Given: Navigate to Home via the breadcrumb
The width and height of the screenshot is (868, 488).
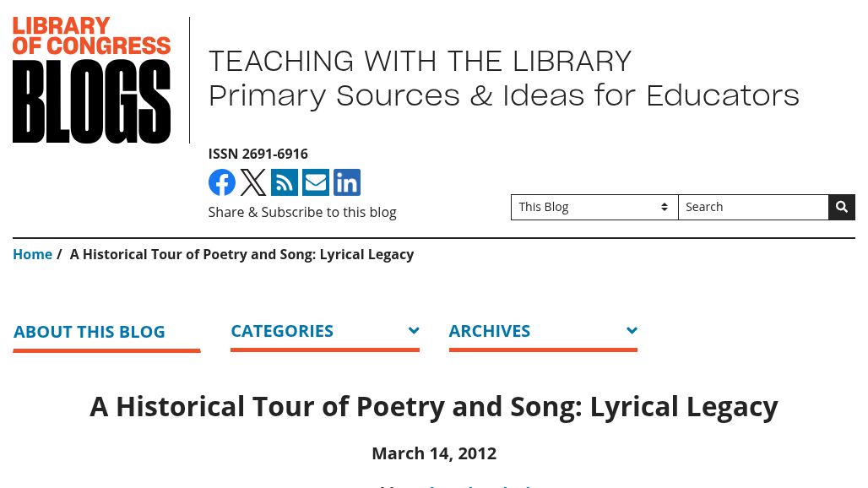Looking at the screenshot, I should (32, 254).
